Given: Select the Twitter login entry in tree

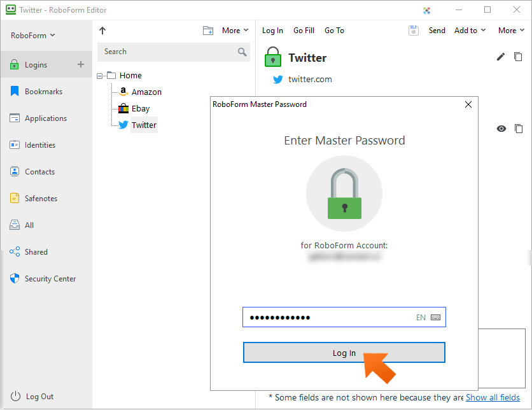Looking at the screenshot, I should [x=144, y=125].
